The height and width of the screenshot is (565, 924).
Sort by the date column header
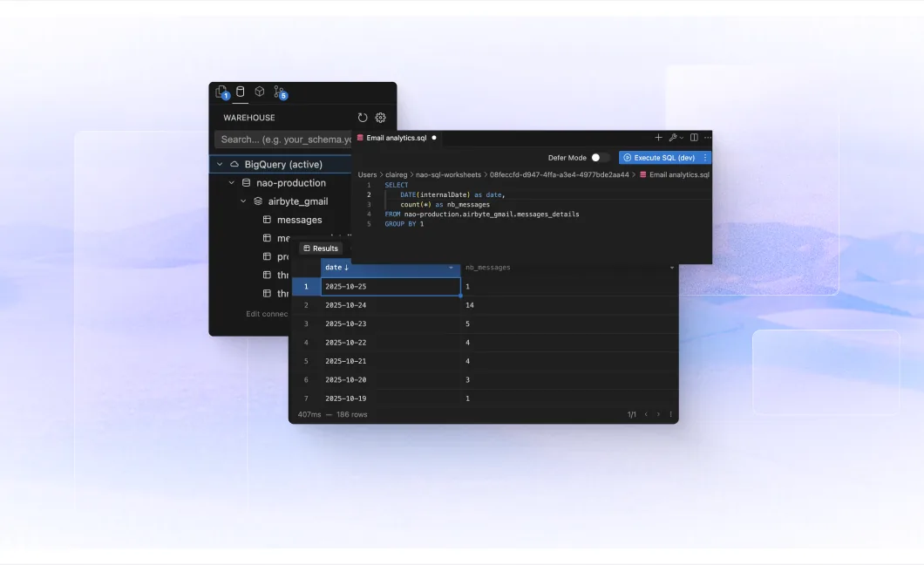coord(337,268)
